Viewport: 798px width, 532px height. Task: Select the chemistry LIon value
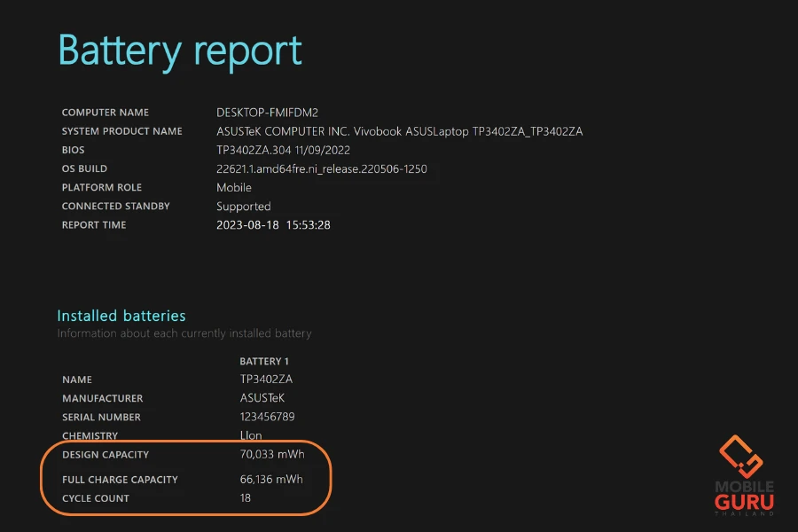[x=252, y=435]
